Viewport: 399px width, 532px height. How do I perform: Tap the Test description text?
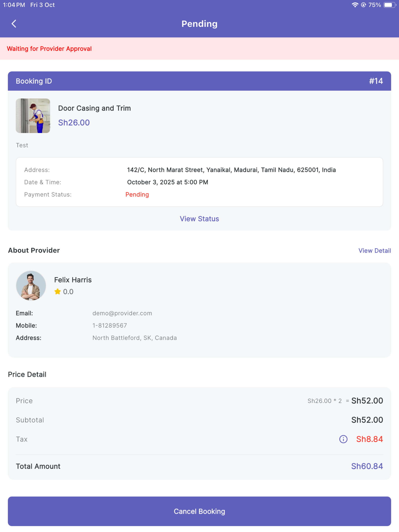coord(22,145)
